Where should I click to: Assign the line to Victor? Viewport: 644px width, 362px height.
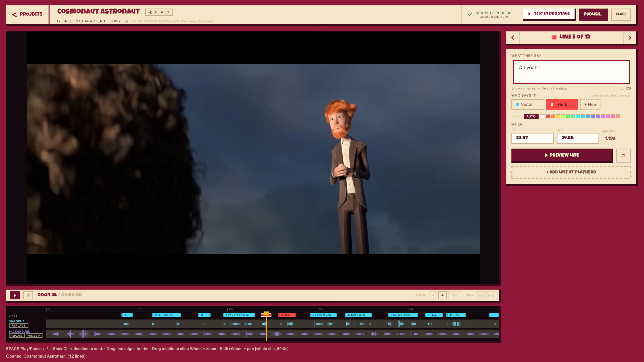(x=528, y=104)
